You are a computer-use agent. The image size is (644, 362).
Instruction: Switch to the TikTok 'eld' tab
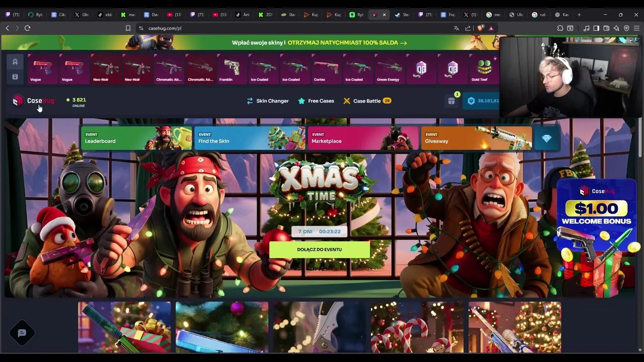coord(105,15)
